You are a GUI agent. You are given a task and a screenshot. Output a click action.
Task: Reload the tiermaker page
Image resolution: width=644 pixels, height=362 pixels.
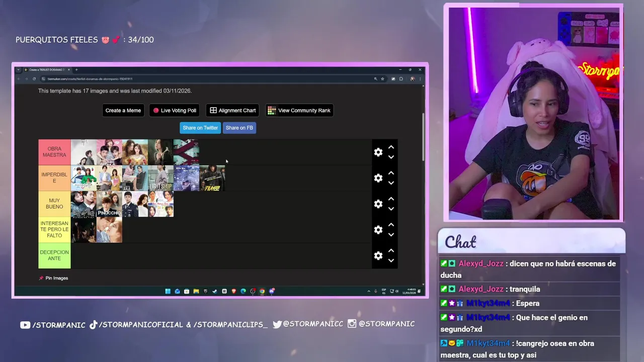coord(34,78)
